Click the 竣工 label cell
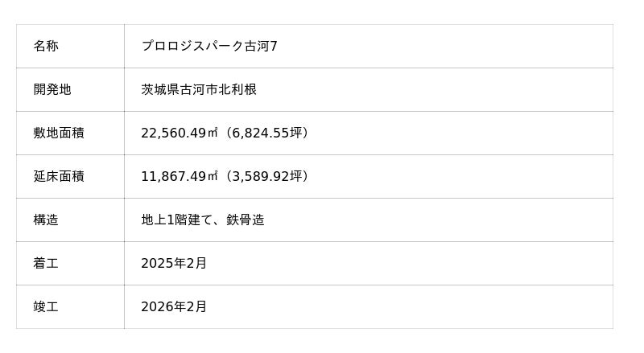Screen dimensions: 644x353 46,307
